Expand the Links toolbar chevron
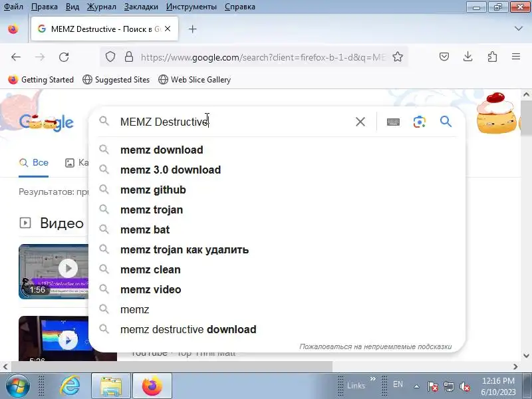The width and height of the screenshot is (532, 399). coord(373,378)
